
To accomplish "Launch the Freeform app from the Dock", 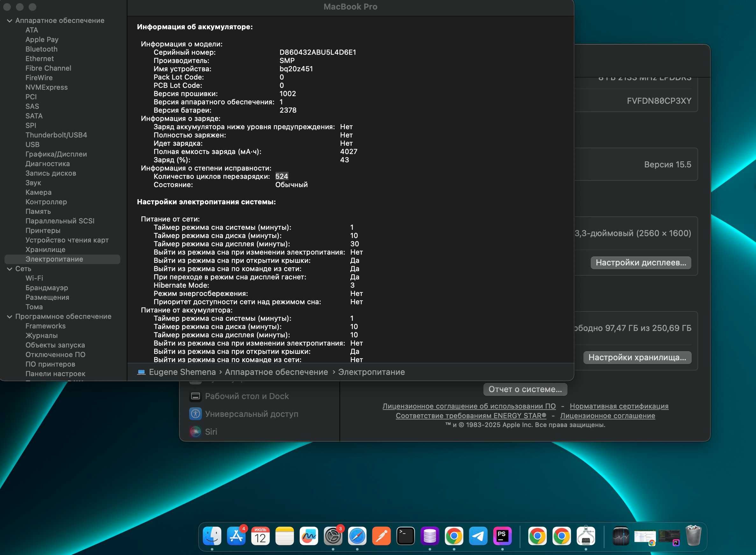I will (309, 536).
